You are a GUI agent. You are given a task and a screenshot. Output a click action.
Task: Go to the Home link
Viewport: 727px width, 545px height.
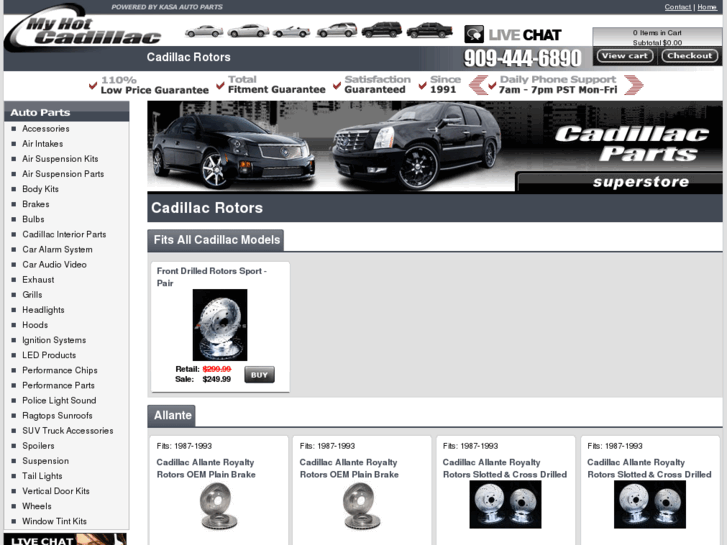click(707, 7)
